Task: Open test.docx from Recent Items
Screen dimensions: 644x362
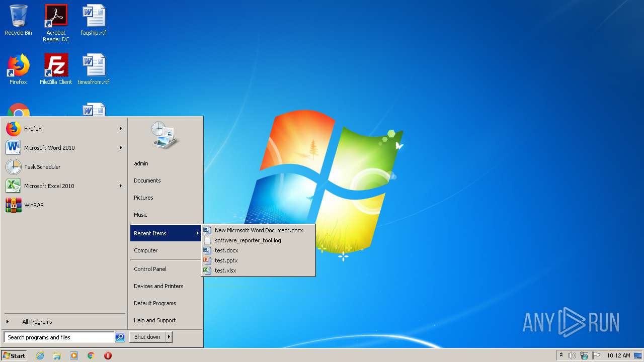Action: click(259, 250)
